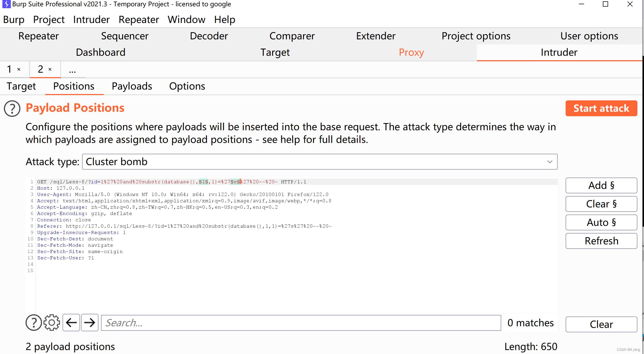Go to previous search match arrow
Image resolution: width=644 pixels, height=354 pixels.
[x=71, y=323]
